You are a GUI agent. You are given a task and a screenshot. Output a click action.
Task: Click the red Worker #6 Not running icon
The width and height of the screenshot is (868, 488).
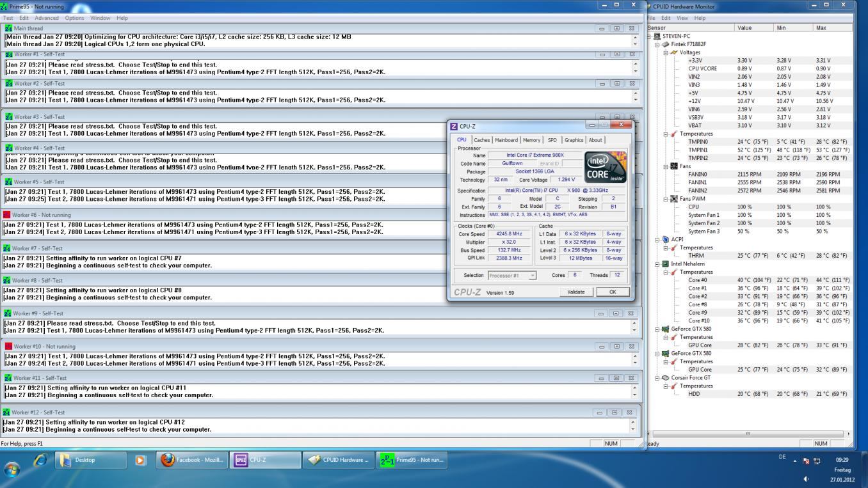(x=7, y=215)
